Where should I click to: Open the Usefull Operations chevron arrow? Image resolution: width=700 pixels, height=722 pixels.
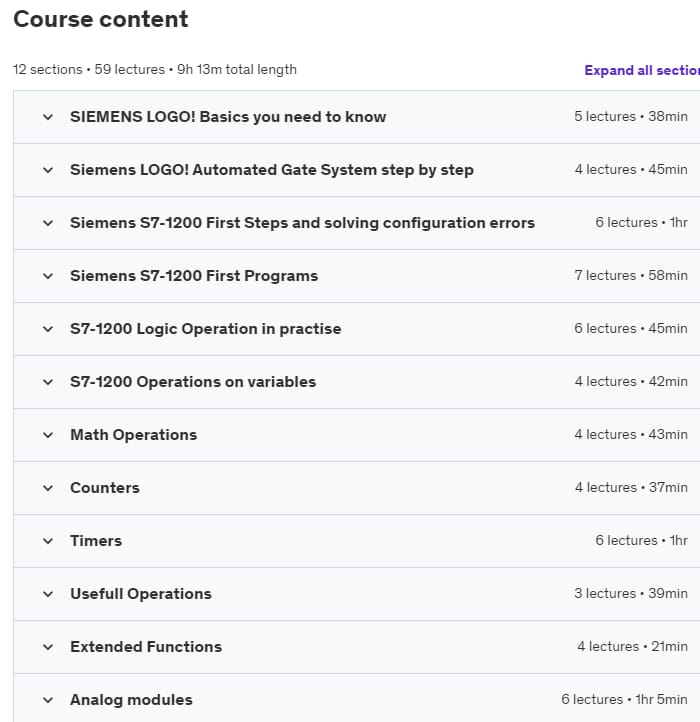(47, 594)
